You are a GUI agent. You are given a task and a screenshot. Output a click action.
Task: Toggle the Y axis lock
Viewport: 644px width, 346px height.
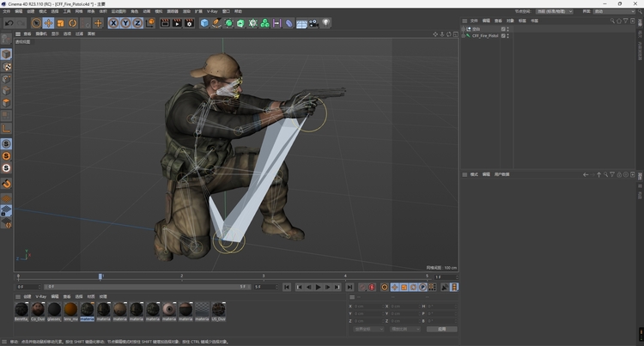125,23
